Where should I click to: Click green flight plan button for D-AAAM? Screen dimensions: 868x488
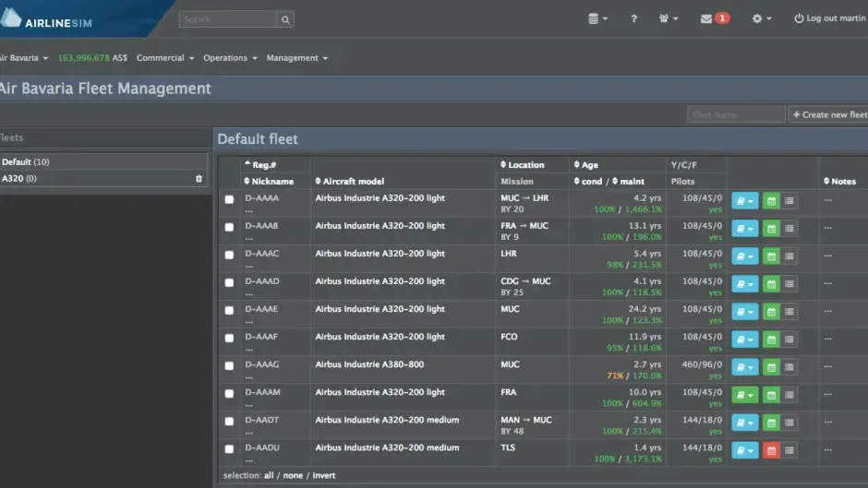pyautogui.click(x=744, y=395)
